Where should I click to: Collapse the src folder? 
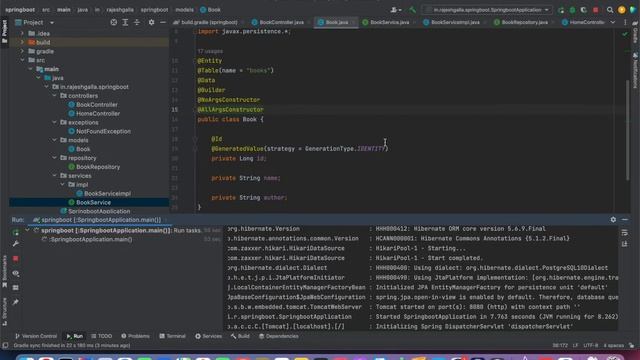point(22,60)
